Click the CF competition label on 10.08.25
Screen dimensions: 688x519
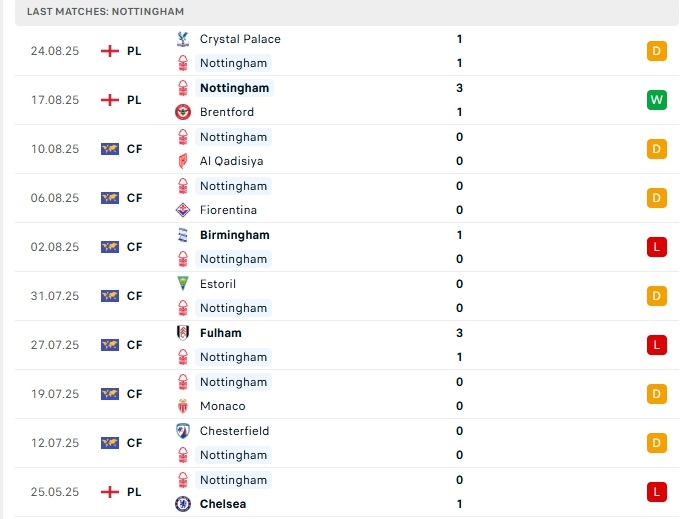pos(135,149)
